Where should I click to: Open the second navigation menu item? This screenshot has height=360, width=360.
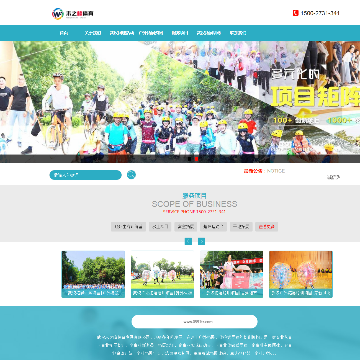click(92, 33)
